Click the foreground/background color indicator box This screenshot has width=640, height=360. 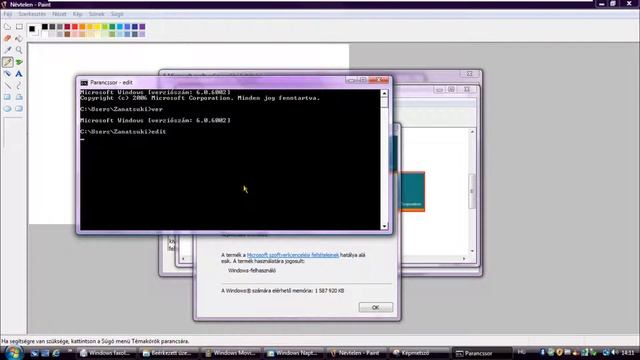33,30
